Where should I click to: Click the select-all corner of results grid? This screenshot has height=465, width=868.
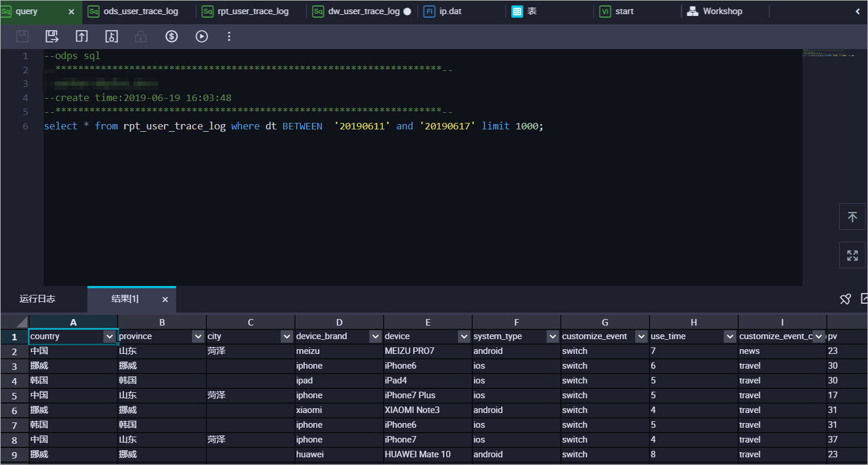pos(14,322)
